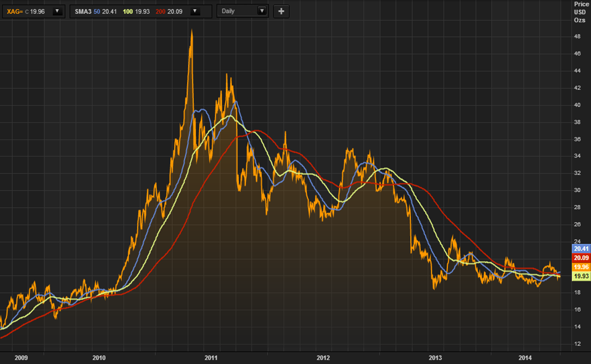Click the SMA3 indicator label
The height and width of the screenshot is (364, 591).
click(83, 12)
